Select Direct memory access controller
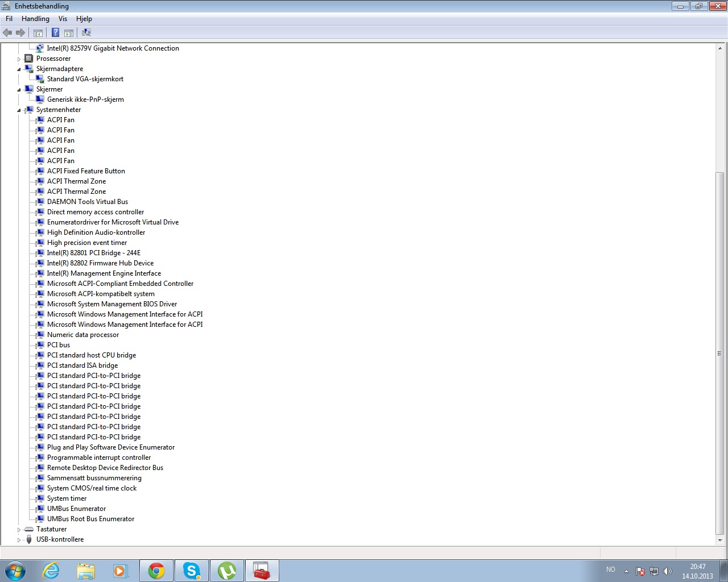Screen dimensions: 728x582 tap(96, 212)
